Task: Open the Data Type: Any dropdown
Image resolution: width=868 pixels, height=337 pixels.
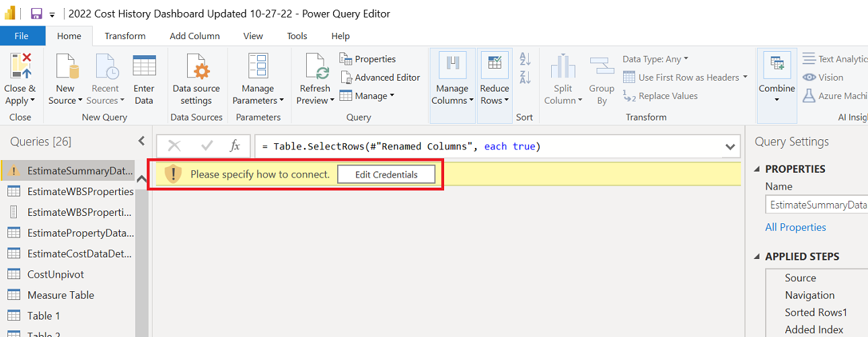Action: point(655,59)
